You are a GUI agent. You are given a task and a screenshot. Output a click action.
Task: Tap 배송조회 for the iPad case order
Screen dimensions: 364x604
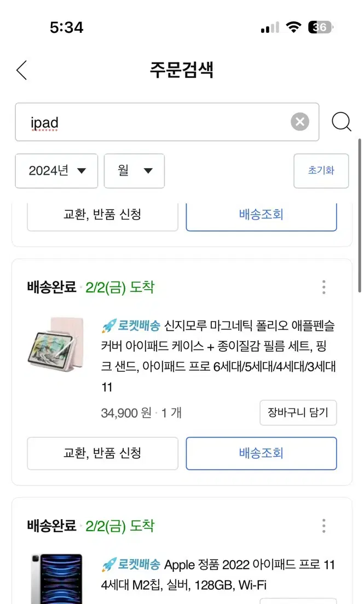[261, 453]
